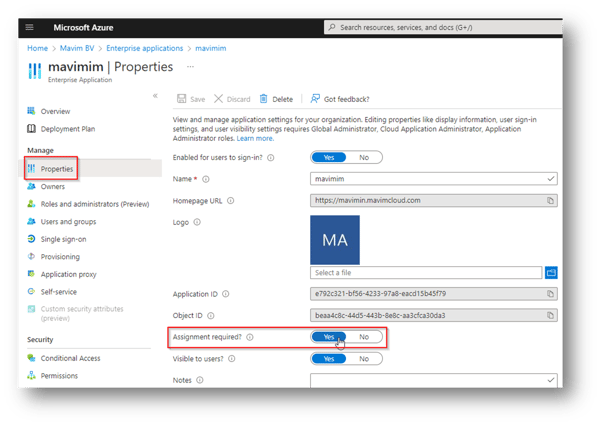The width and height of the screenshot is (600, 425).
Task: Open the ellipsis menu beside Properties title
Action: coord(190,67)
